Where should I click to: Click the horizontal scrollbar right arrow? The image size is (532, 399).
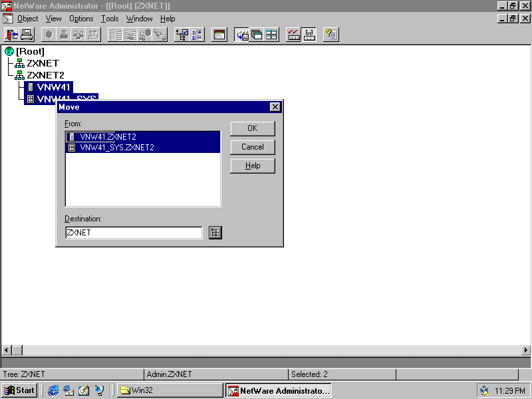(x=525, y=350)
